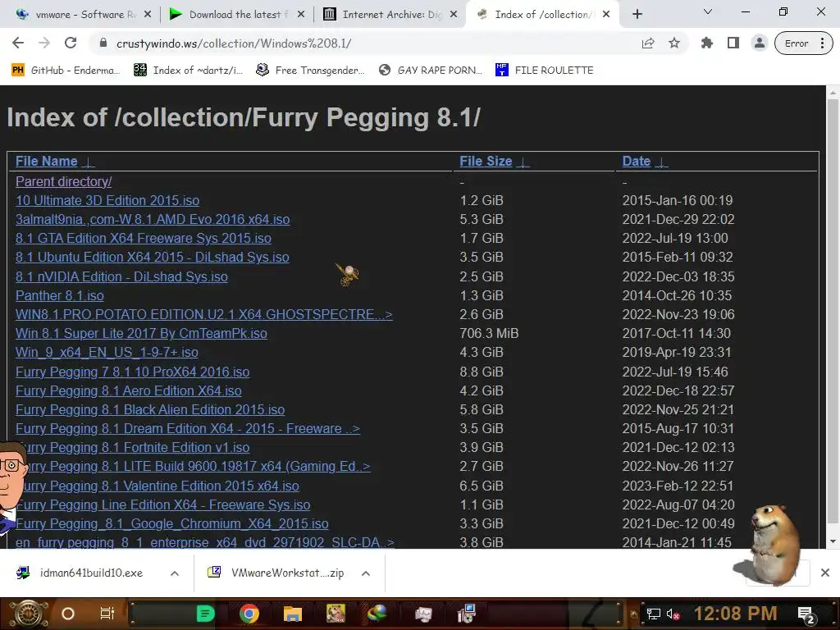This screenshot has width=840, height=630.
Task: Close the Internet Archive tab
Action: tap(454, 15)
